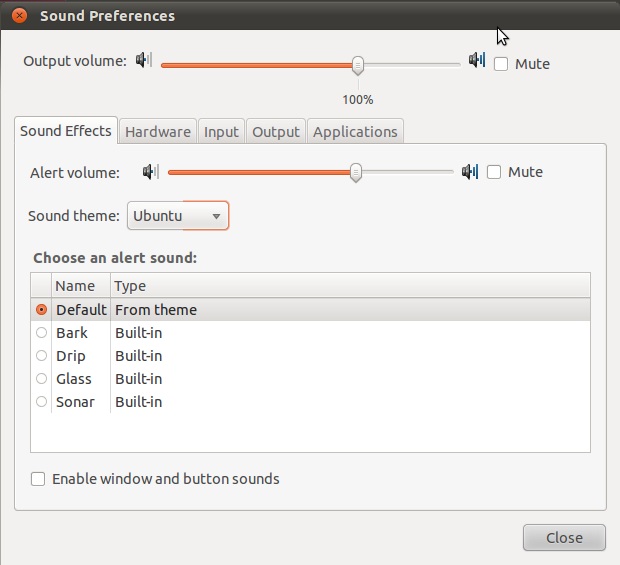Screen dimensions: 620x565
Task: Switch to the Hardware tab
Action: [x=158, y=131]
